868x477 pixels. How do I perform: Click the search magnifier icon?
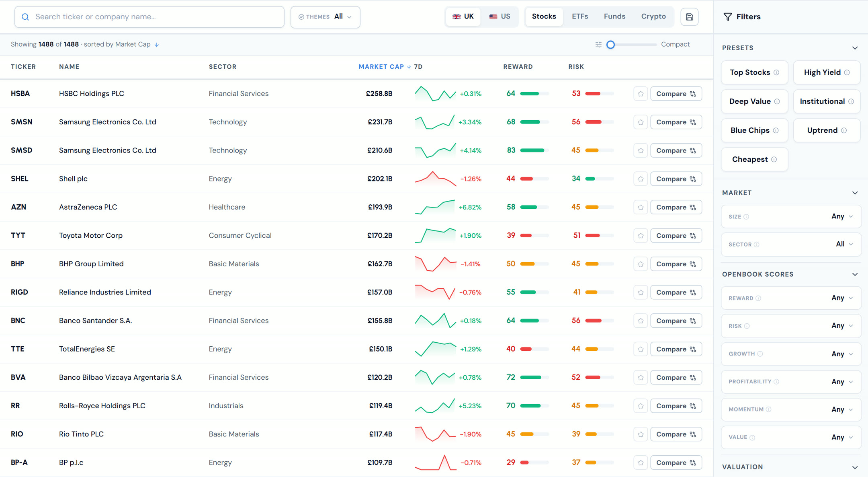(25, 17)
